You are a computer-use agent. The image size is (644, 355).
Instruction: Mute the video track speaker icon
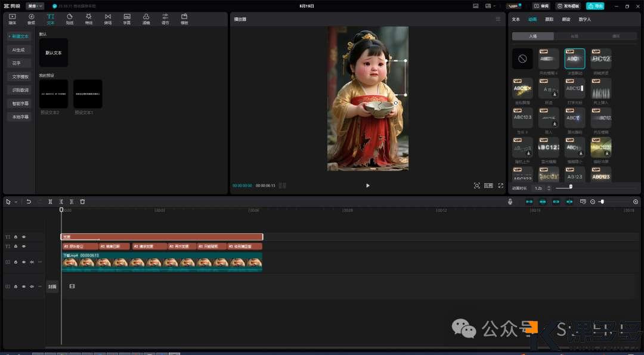(32, 262)
